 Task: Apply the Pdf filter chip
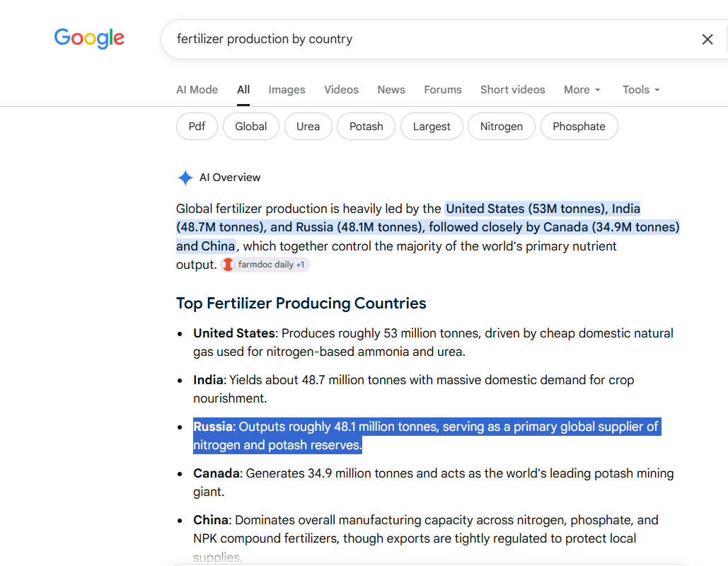pyautogui.click(x=197, y=127)
